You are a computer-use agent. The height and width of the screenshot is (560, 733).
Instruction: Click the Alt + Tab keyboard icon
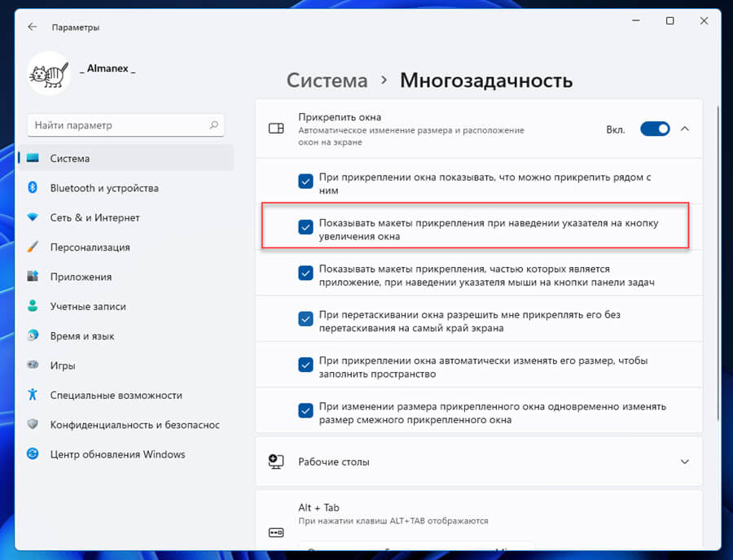pyautogui.click(x=276, y=532)
